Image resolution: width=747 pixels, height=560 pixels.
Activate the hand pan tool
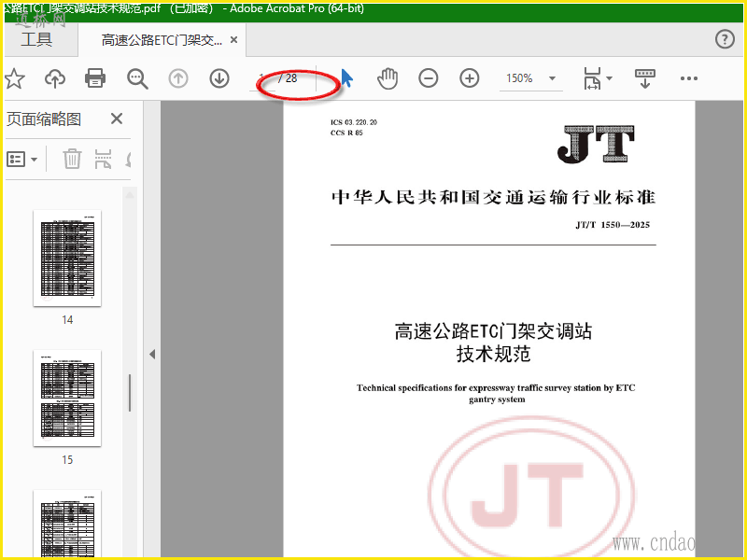click(x=388, y=78)
